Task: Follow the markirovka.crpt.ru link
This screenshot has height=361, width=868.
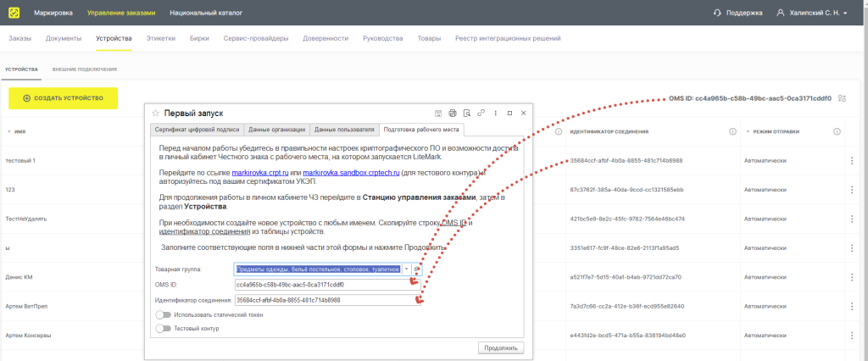Action: pos(259,173)
